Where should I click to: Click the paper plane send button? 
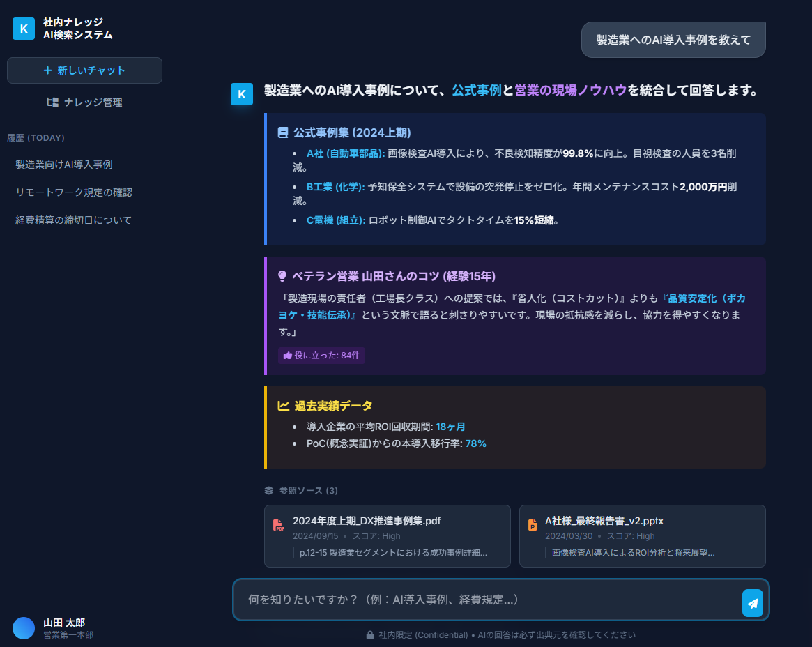[x=753, y=603]
